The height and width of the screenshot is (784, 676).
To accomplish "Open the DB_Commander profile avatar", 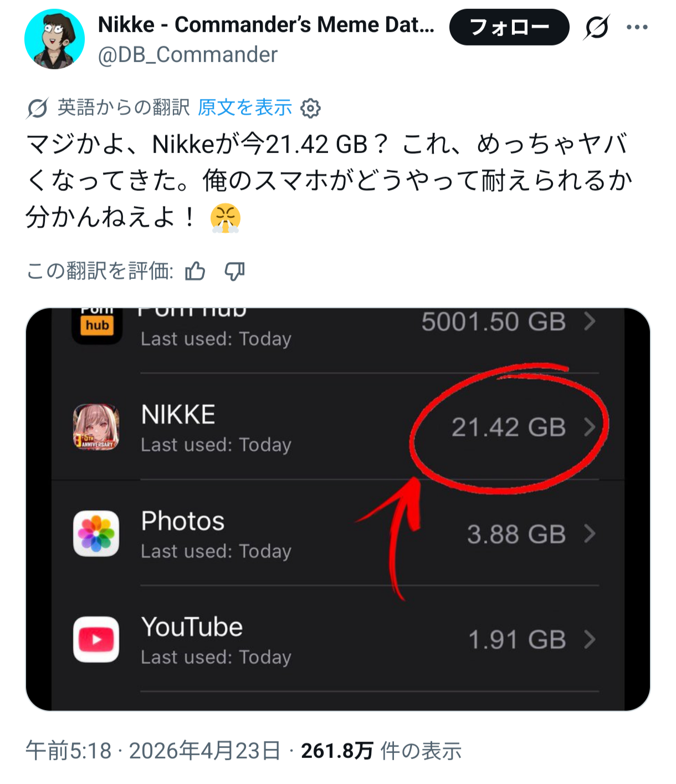I will tap(55, 39).
